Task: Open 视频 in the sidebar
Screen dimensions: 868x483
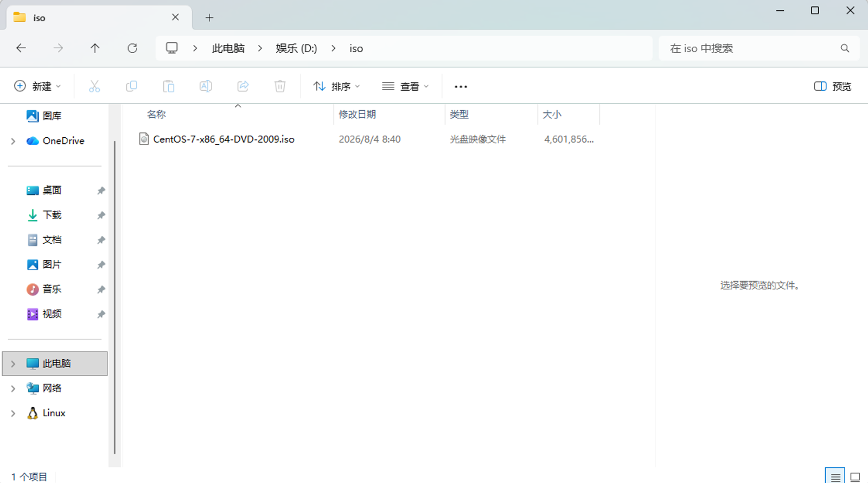Action: coord(44,314)
